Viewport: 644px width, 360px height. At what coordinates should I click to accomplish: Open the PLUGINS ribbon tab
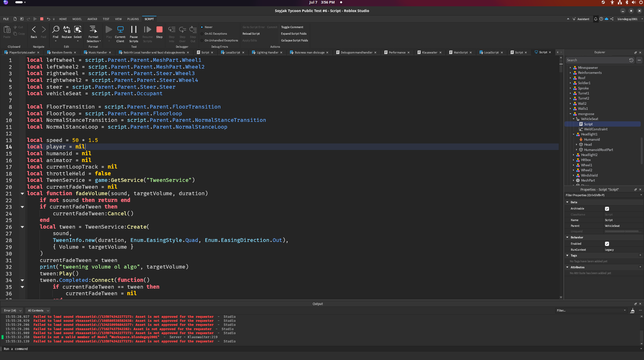click(133, 19)
